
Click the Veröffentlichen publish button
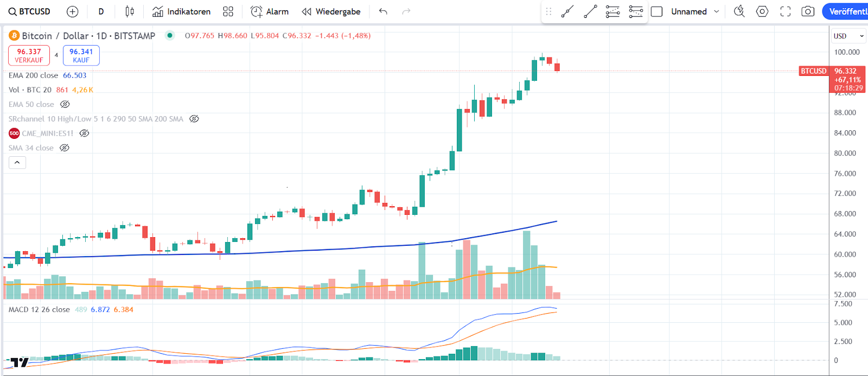[x=846, y=11]
